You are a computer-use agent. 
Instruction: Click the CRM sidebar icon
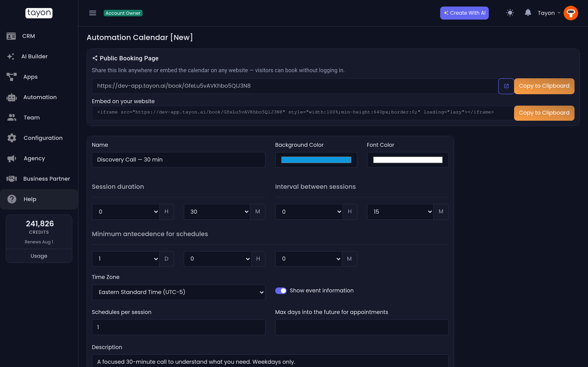11,36
